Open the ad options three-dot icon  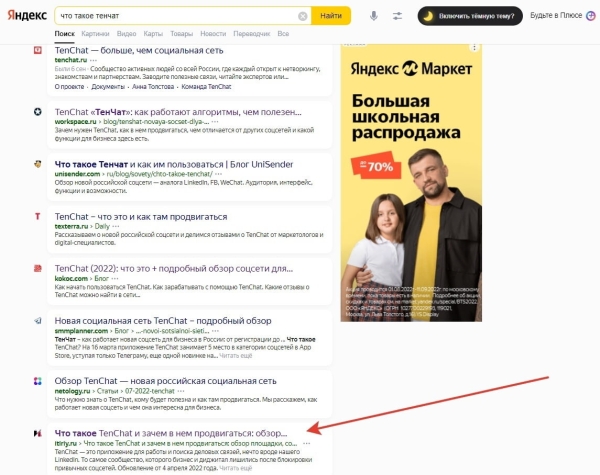(474, 48)
